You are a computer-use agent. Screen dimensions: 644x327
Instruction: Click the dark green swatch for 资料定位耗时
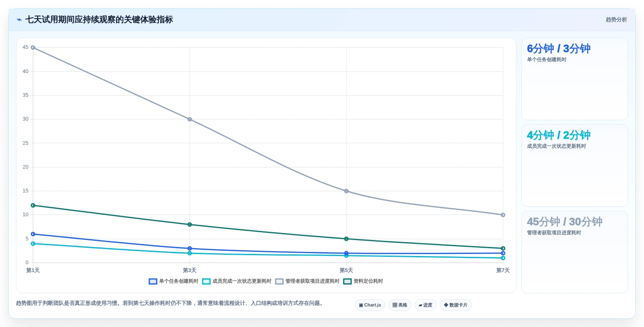coord(347,281)
